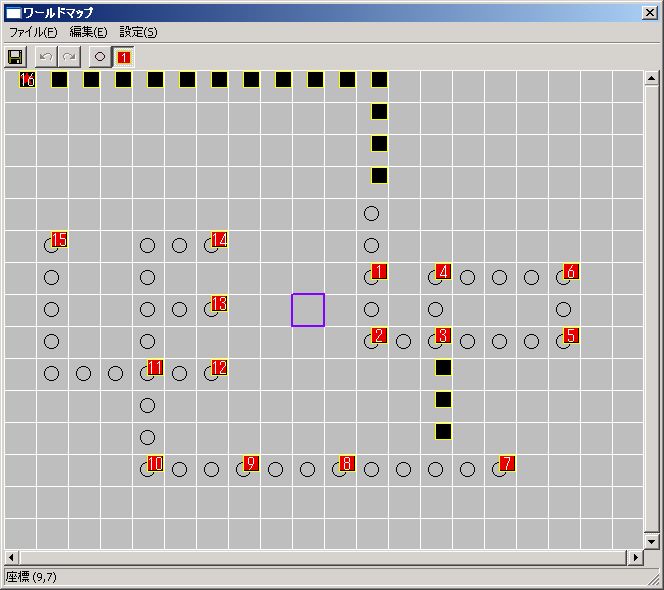
Task: Click stage marker 5 on the map
Action: coord(571,335)
